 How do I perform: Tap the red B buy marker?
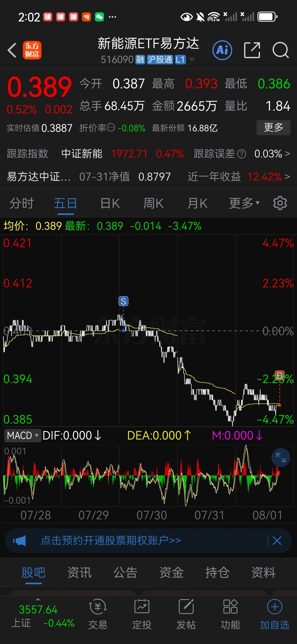tap(280, 376)
